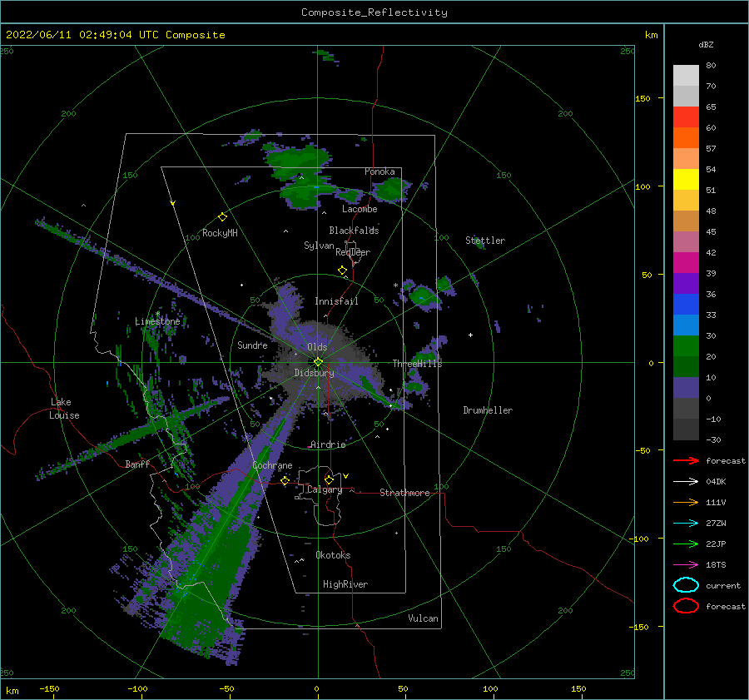Pick the white 70-80 dBZ swatch
749x700 pixels.
(686, 75)
